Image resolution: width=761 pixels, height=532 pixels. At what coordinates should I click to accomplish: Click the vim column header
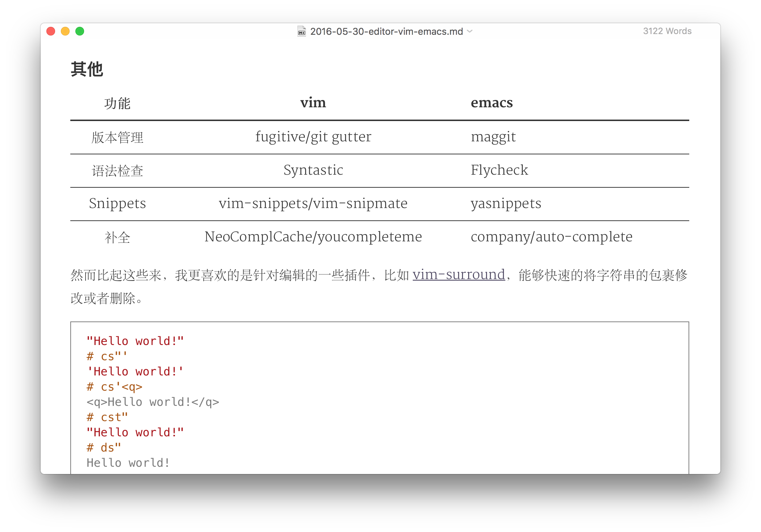click(313, 103)
